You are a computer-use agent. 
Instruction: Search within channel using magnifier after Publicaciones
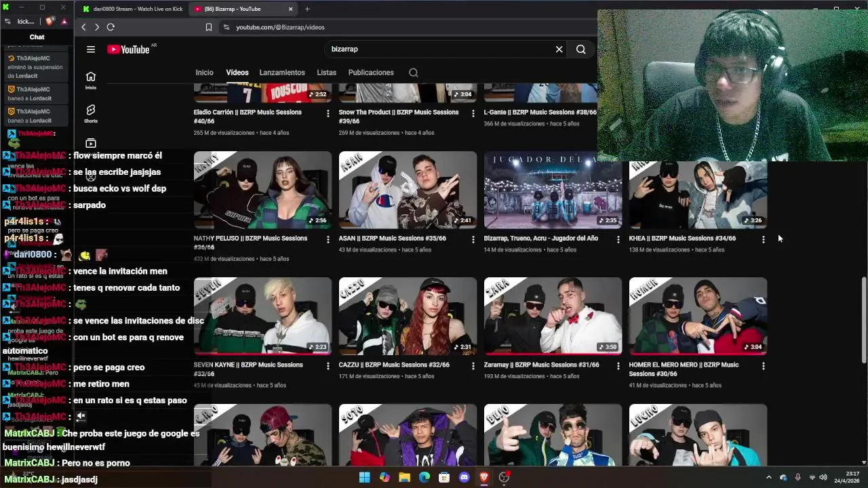tap(413, 73)
